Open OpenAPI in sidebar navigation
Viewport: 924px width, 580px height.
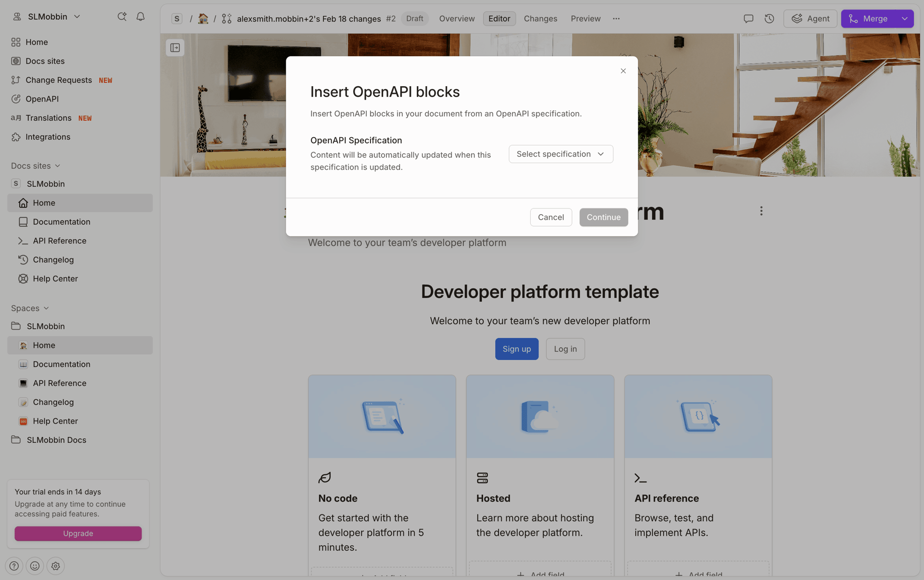click(x=80, y=99)
